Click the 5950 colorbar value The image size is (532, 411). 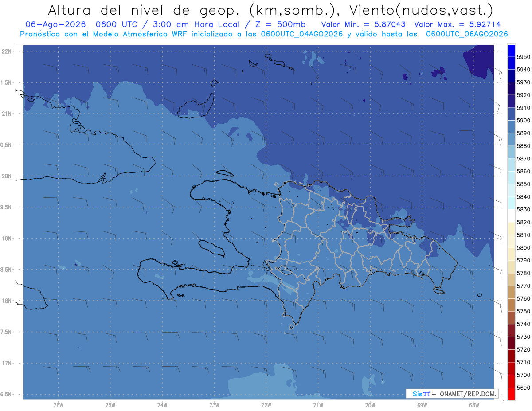point(523,57)
